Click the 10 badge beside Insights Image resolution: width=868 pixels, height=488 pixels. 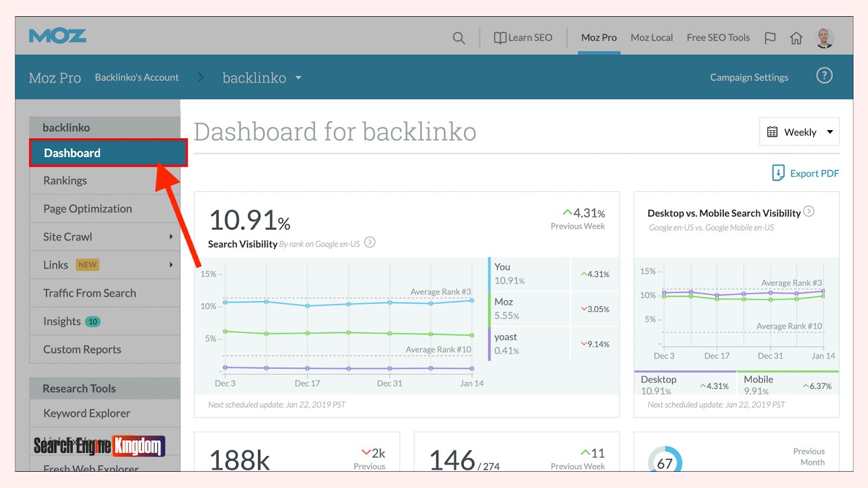click(x=93, y=322)
